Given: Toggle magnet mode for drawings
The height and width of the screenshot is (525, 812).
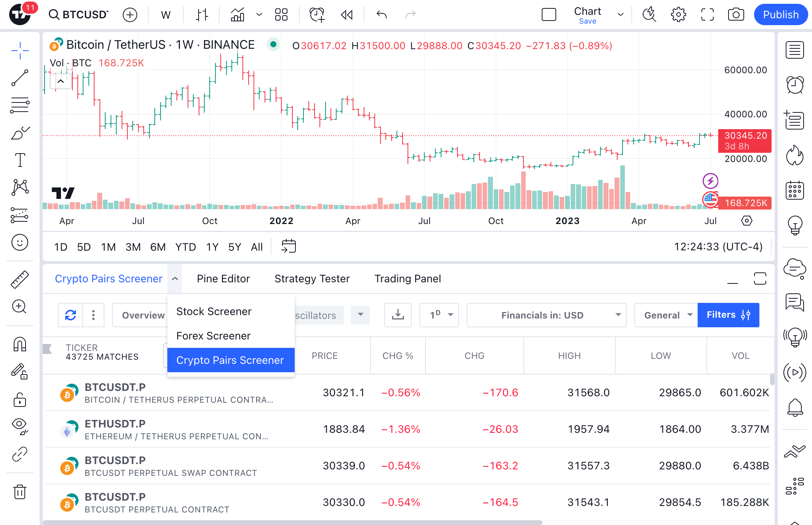Looking at the screenshot, I should point(20,344).
